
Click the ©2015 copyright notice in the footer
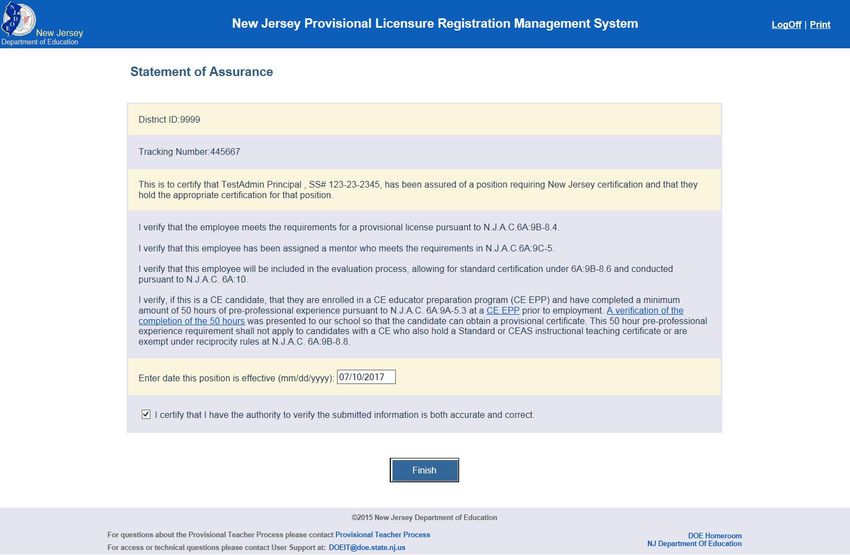click(x=424, y=518)
